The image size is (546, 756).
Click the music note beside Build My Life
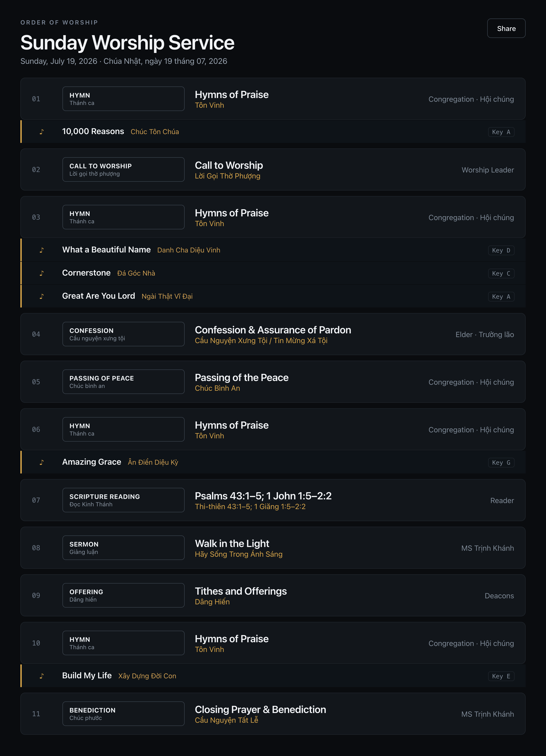coord(41,676)
